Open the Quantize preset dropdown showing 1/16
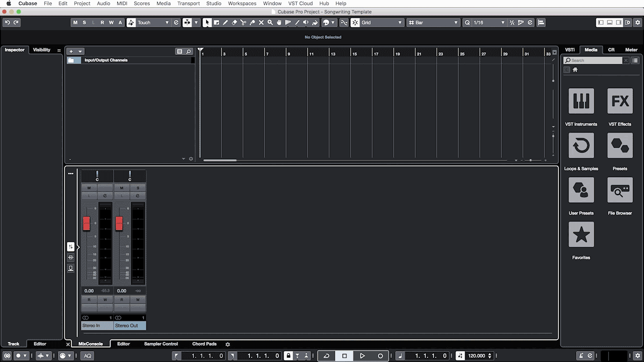Screen dimensions: 644x362 (485, 22)
